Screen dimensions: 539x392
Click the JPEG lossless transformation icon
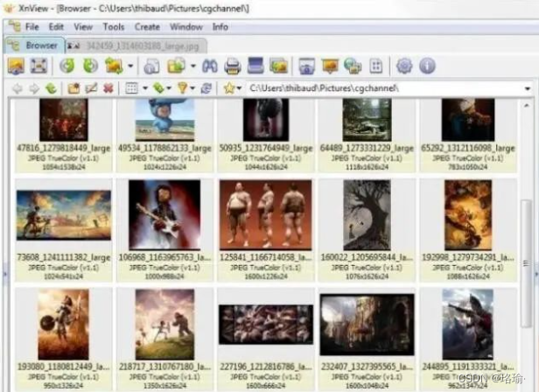coord(114,66)
